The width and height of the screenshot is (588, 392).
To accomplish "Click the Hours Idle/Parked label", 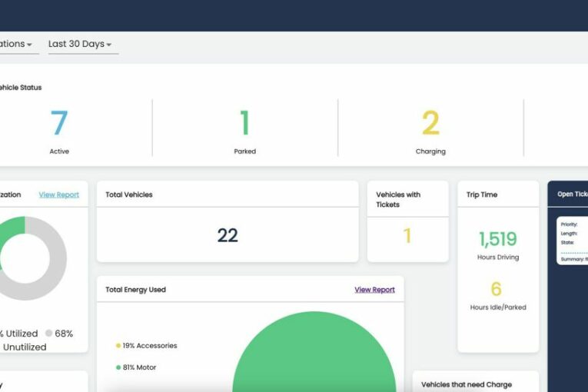I will point(498,307).
